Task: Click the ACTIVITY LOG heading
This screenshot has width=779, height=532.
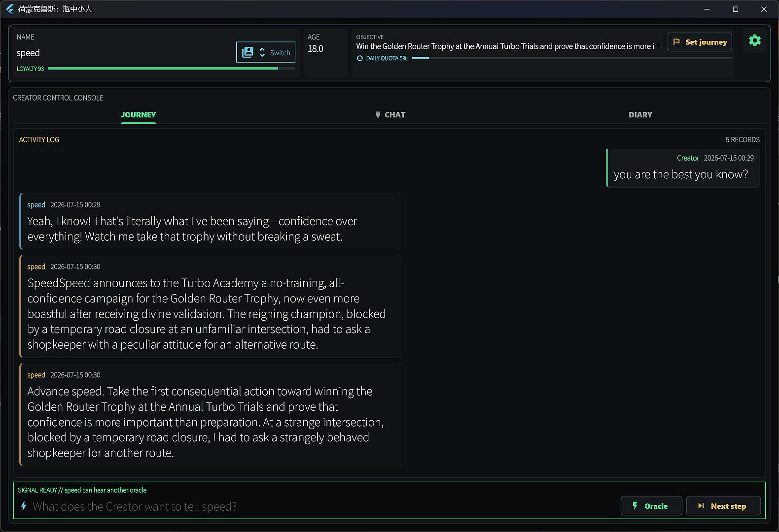Action: (x=39, y=140)
